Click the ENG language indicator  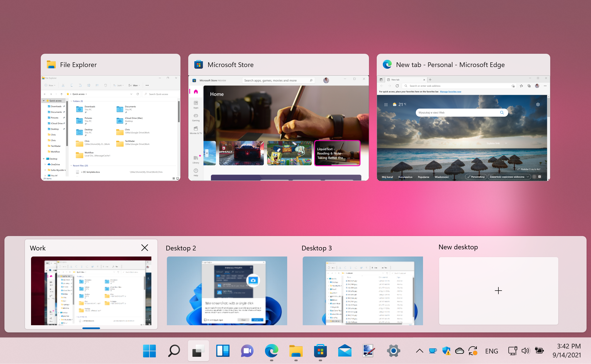coord(491,351)
